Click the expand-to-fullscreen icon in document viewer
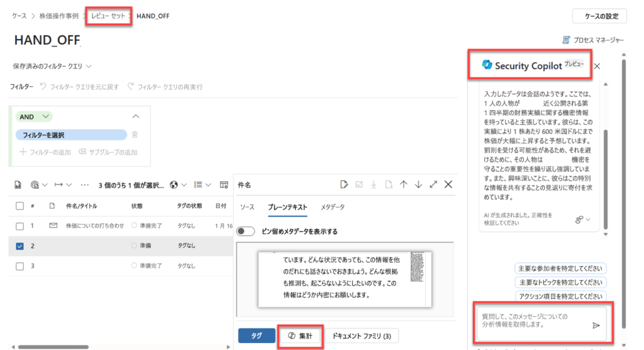Image resolution: width=644 pixels, height=350 pixels. [x=433, y=184]
